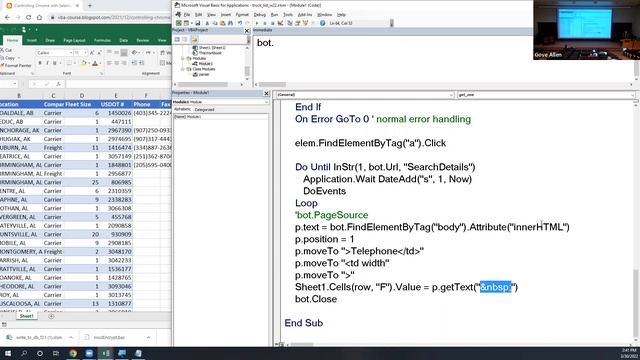Open the Calibri font name dropdown
The image size is (640, 360).
tap(70, 53)
